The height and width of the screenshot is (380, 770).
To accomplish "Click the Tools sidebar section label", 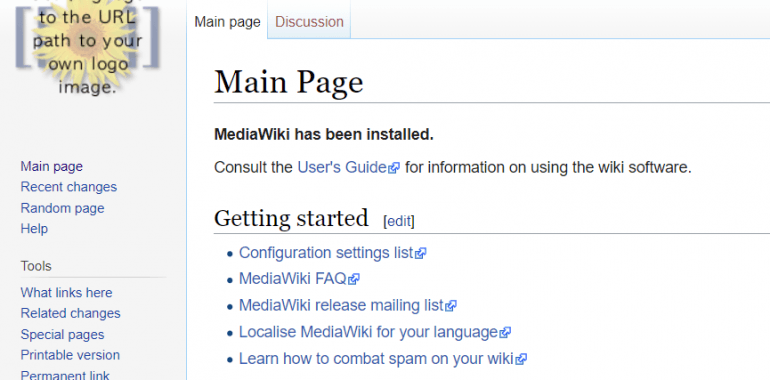I will point(36,266).
